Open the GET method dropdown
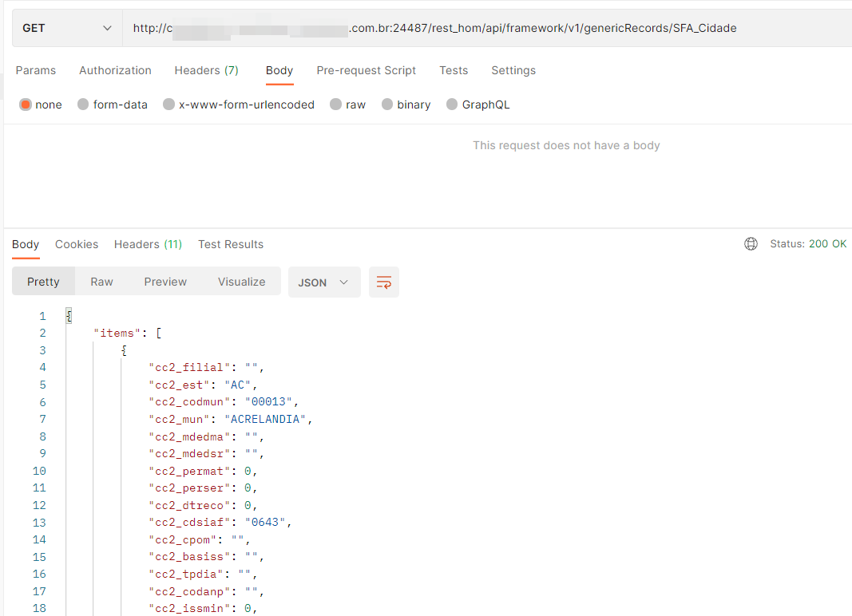The width and height of the screenshot is (852, 616). coord(67,28)
